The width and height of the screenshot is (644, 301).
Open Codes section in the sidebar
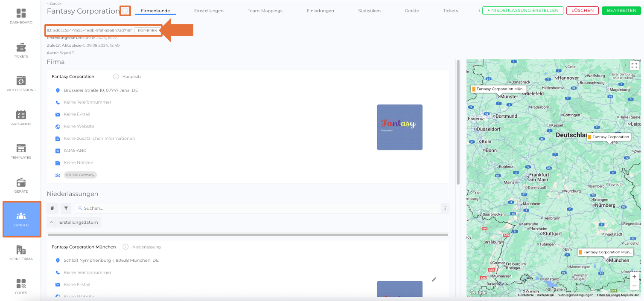tap(21, 286)
